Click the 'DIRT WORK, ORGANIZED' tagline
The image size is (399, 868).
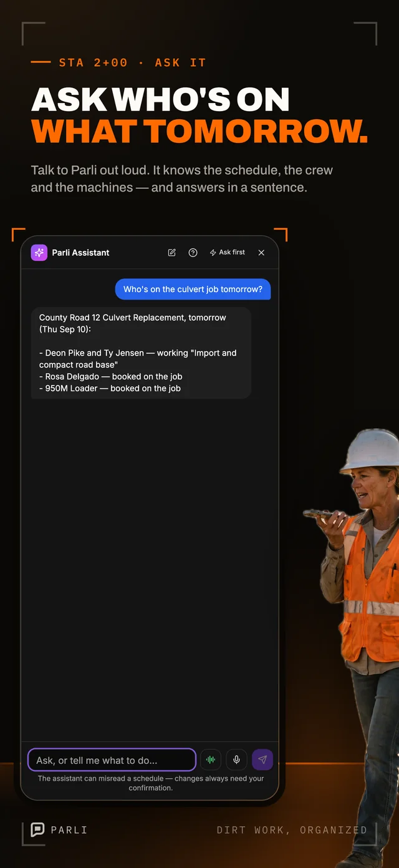pyautogui.click(x=292, y=830)
